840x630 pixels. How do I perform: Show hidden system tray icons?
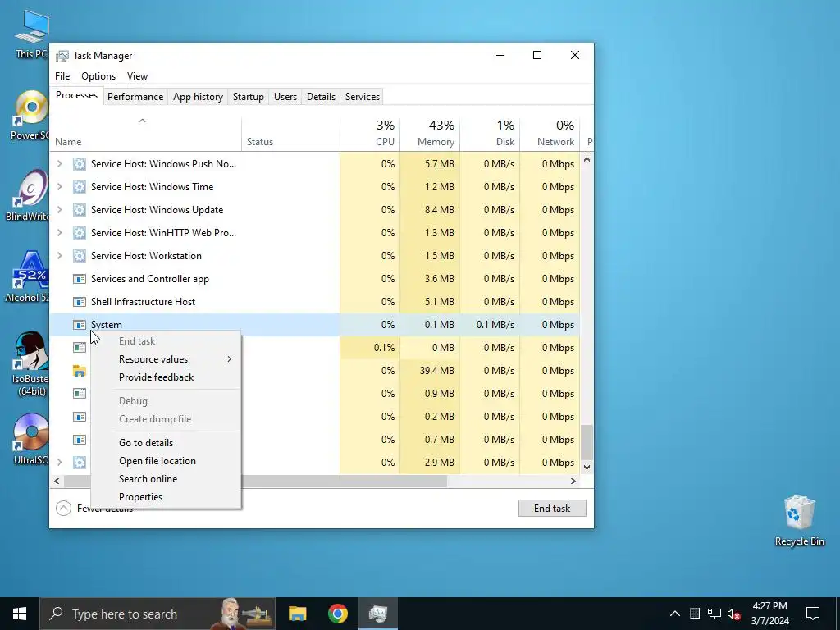[675, 614]
